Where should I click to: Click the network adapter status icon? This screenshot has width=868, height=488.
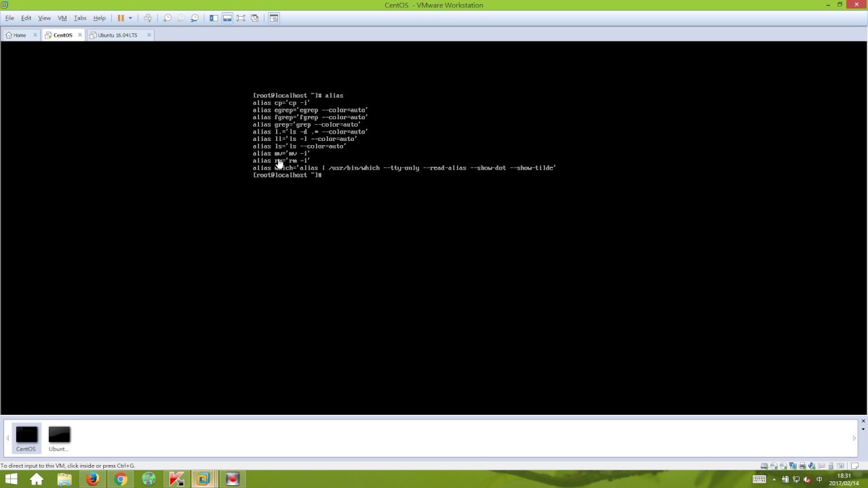pos(793,466)
